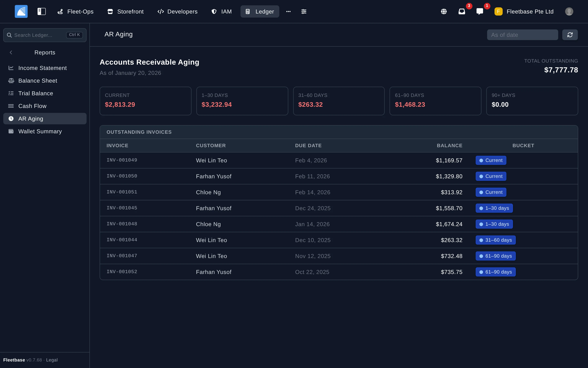Screen dimensions: 588x368
Task: Click the INV-001047 invoice row
Action: coord(339,256)
